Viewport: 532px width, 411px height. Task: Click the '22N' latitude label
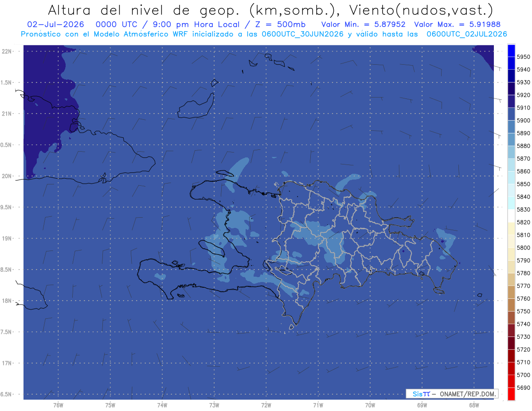[7, 51]
